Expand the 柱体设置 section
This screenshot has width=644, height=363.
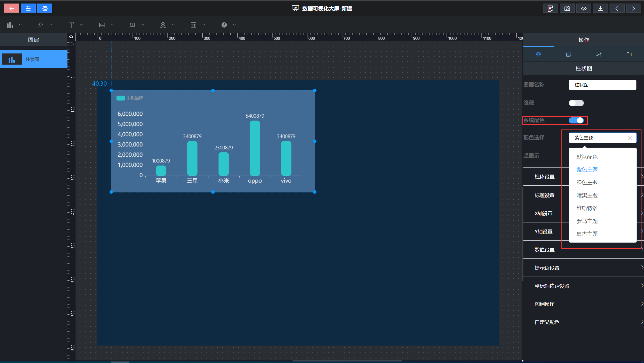click(544, 177)
